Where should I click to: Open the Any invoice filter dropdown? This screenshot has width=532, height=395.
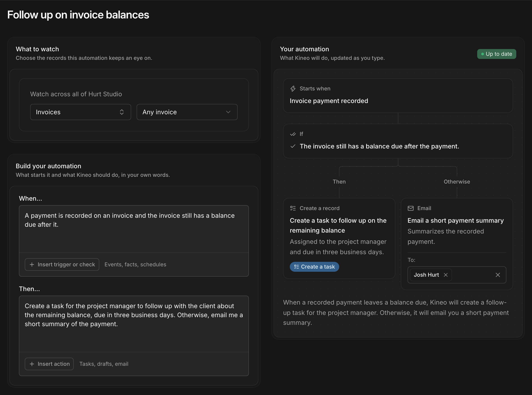pyautogui.click(x=187, y=112)
